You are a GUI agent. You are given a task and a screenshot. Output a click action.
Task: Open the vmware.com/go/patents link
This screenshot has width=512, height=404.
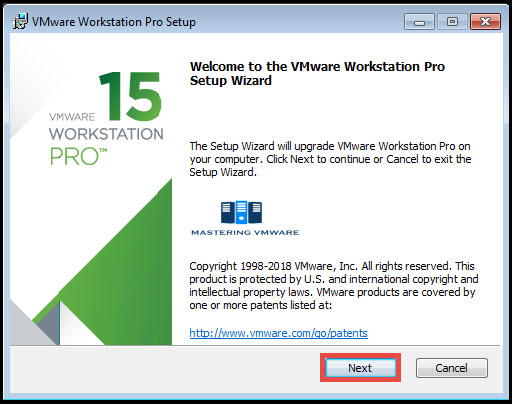pos(279,333)
